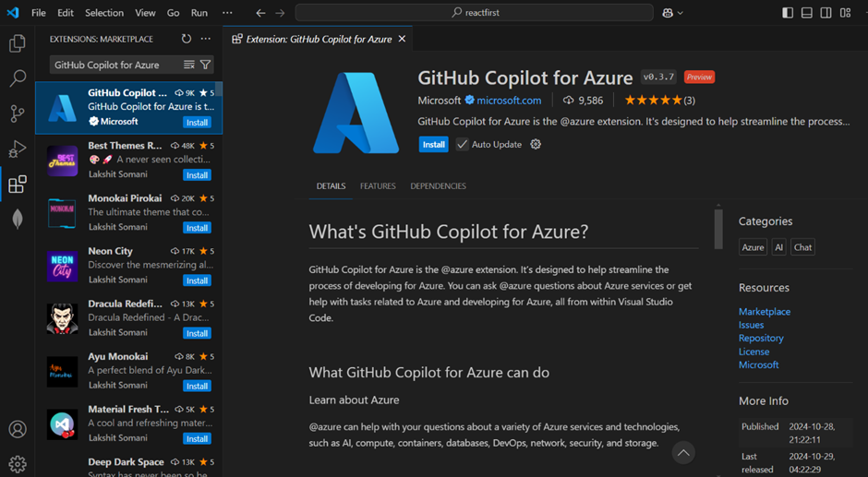Image resolution: width=868 pixels, height=477 pixels.
Task: Install Material Fresh Theme from the list
Action: pos(197,439)
